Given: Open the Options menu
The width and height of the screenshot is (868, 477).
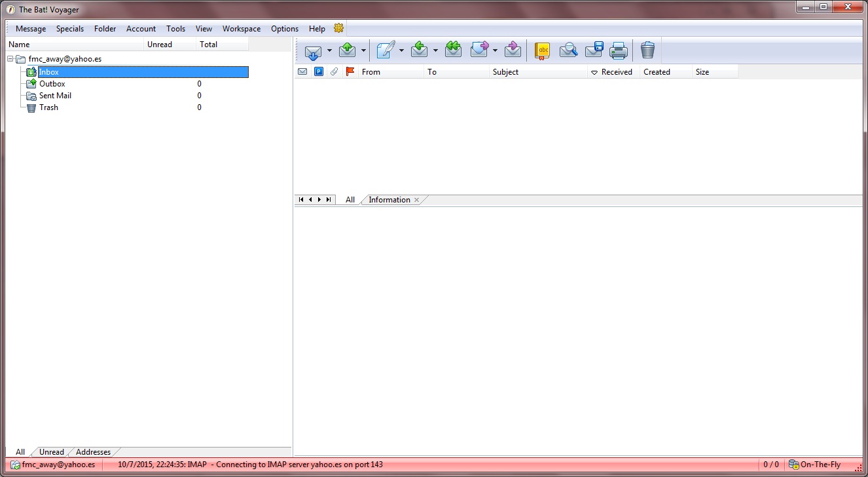Looking at the screenshot, I should coord(285,29).
